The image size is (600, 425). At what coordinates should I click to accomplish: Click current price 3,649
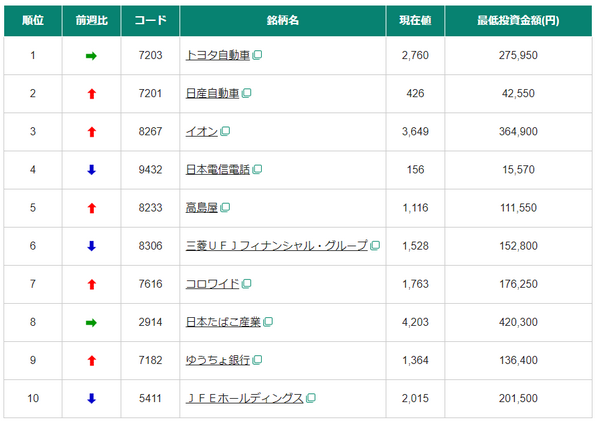[x=415, y=132]
